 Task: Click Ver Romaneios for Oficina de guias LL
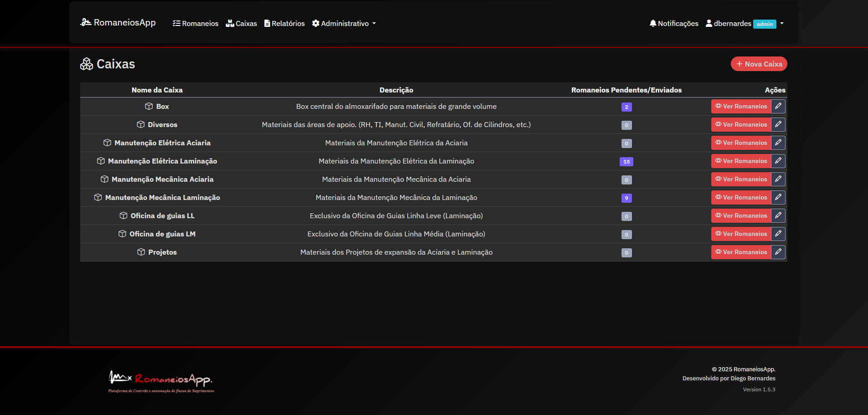coord(741,215)
